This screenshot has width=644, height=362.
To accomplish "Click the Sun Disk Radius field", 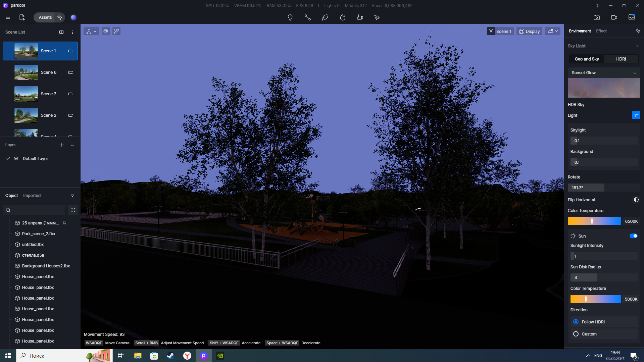I will tap(604, 278).
